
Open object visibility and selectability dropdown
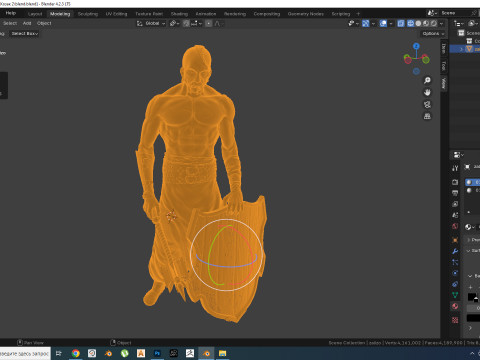click(x=353, y=23)
